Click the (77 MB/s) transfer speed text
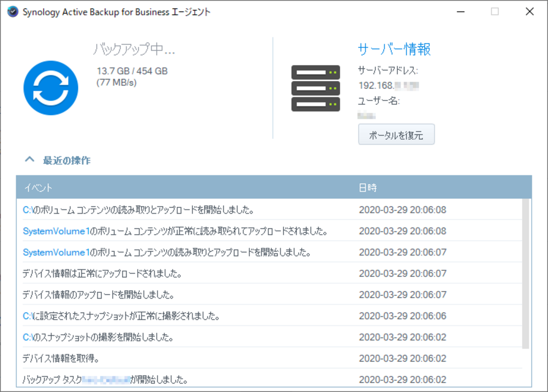 pyautogui.click(x=116, y=83)
